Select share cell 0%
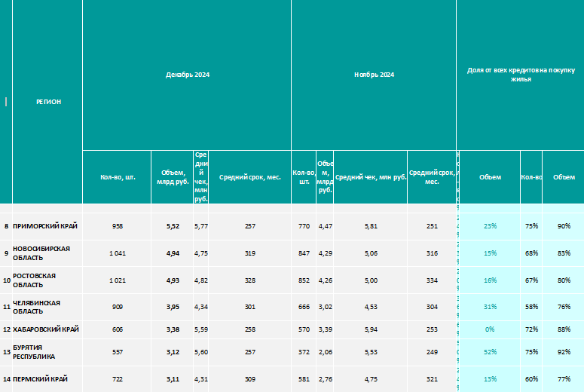 pos(490,329)
